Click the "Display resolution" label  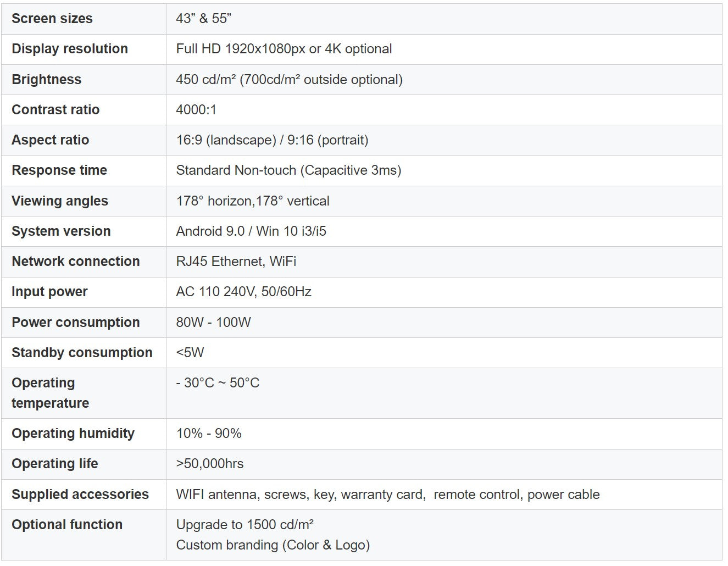click(70, 49)
